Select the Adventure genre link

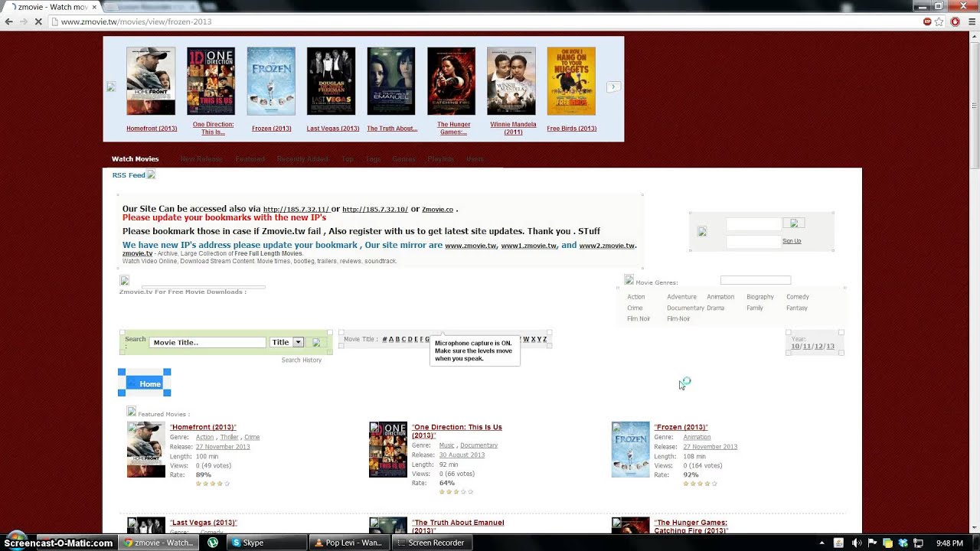[x=681, y=297]
